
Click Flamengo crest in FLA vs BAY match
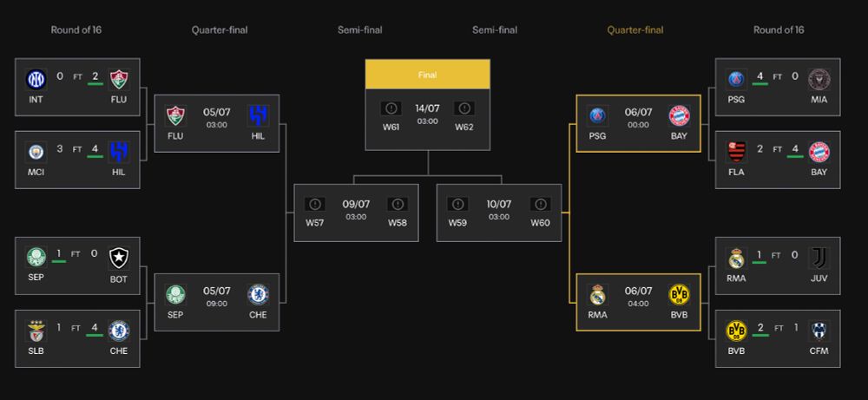736,152
